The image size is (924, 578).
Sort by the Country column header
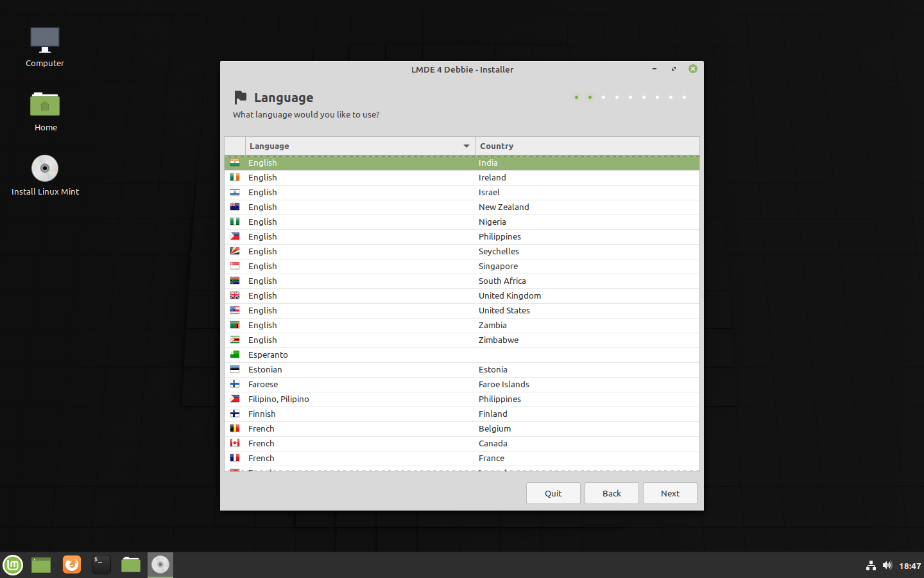[x=587, y=146]
